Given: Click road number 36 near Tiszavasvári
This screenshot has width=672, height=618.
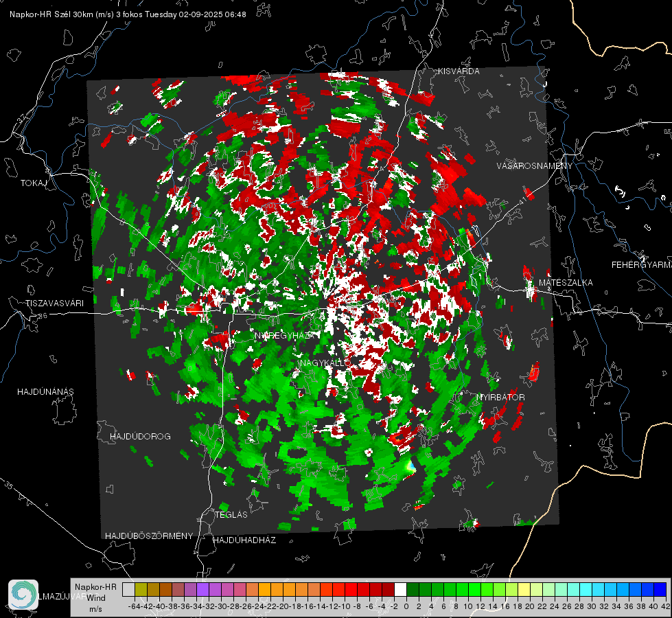Looking at the screenshot, I should click(x=43, y=316).
